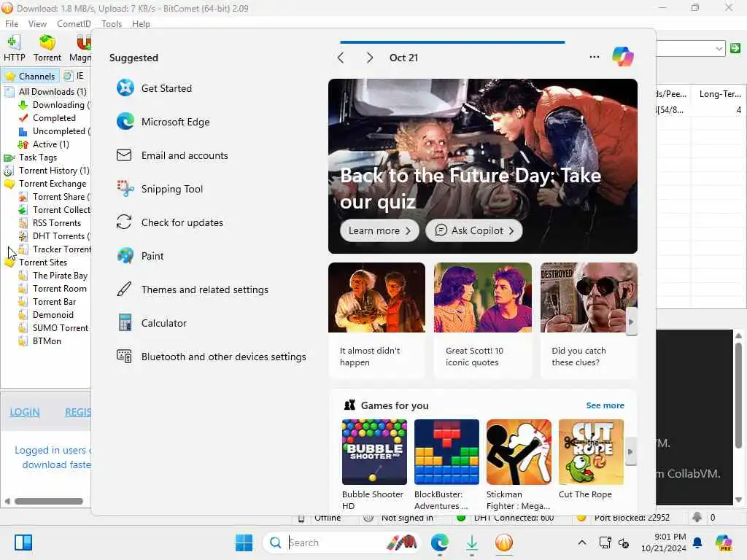The height and width of the screenshot is (560, 747).
Task: Select RSS Torrents in the tree
Action: coord(57,223)
